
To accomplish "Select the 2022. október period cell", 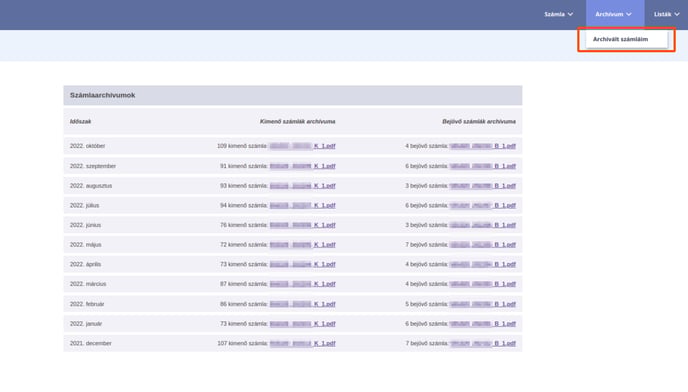I will [x=87, y=146].
